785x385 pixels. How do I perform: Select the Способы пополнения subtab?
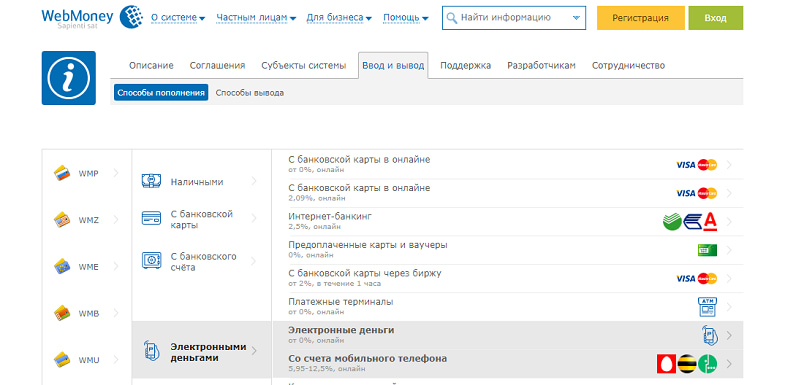point(161,93)
